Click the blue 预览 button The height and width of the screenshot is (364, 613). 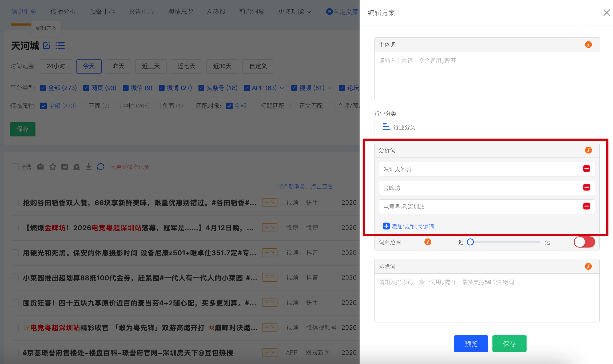pos(471,344)
